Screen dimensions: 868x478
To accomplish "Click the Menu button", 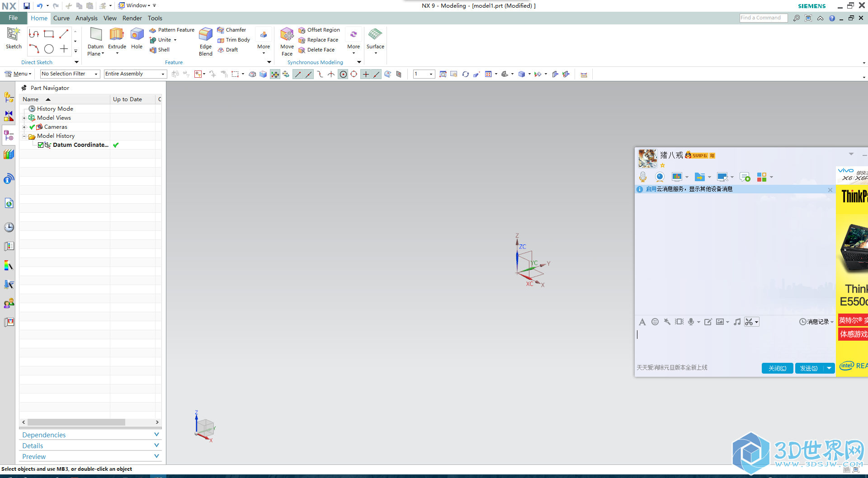I will (x=18, y=74).
